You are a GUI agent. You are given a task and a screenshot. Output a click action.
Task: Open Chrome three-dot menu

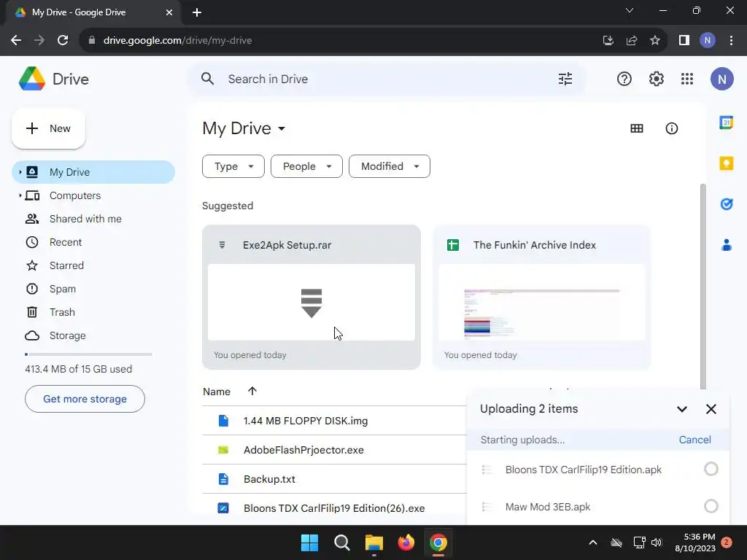(x=731, y=41)
